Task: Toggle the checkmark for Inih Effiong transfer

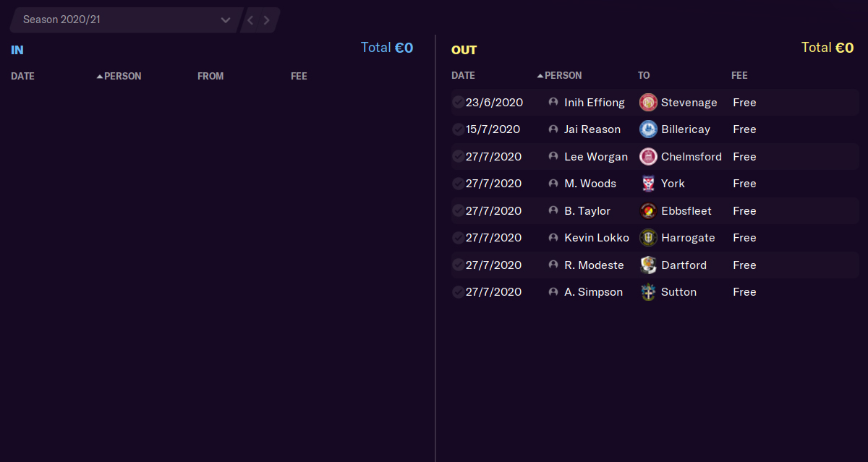Action: point(458,103)
